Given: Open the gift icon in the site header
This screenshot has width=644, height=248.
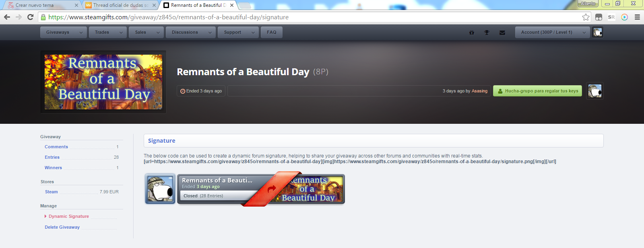Looking at the screenshot, I should 472,33.
